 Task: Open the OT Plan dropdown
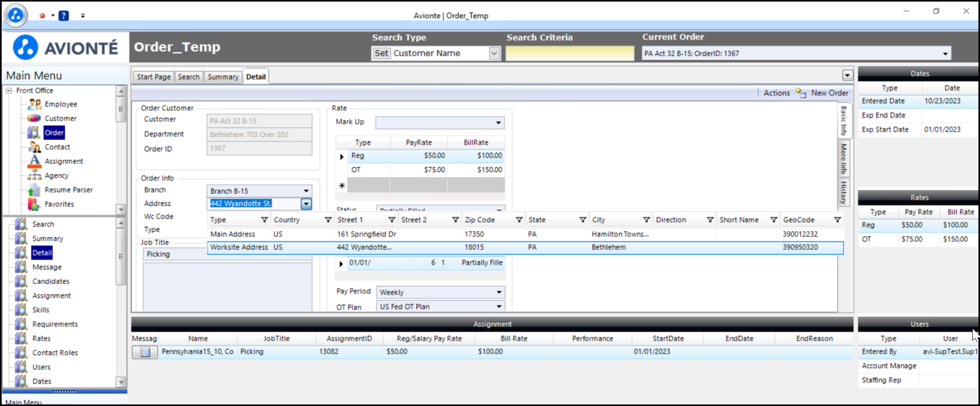point(499,306)
